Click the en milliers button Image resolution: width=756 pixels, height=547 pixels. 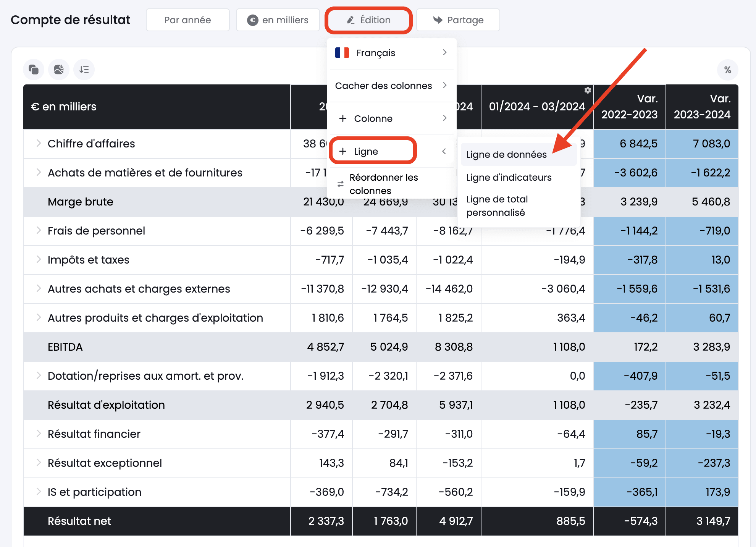click(278, 20)
